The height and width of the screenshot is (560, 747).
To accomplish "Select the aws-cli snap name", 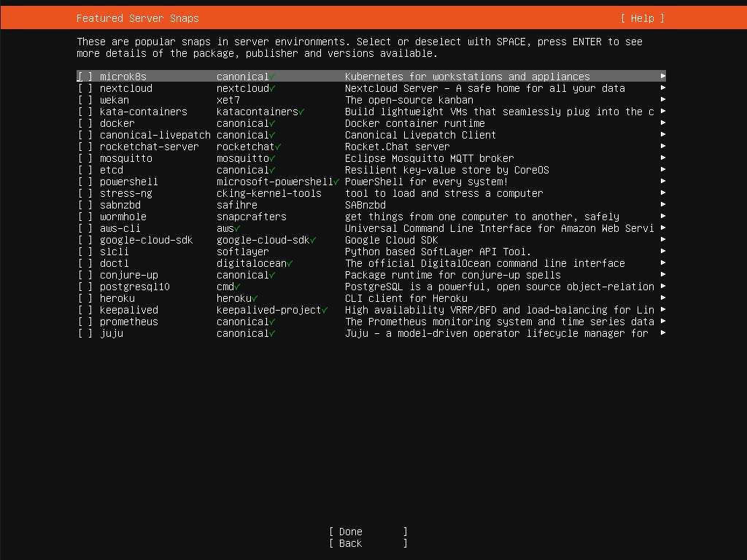I will pos(120,228).
